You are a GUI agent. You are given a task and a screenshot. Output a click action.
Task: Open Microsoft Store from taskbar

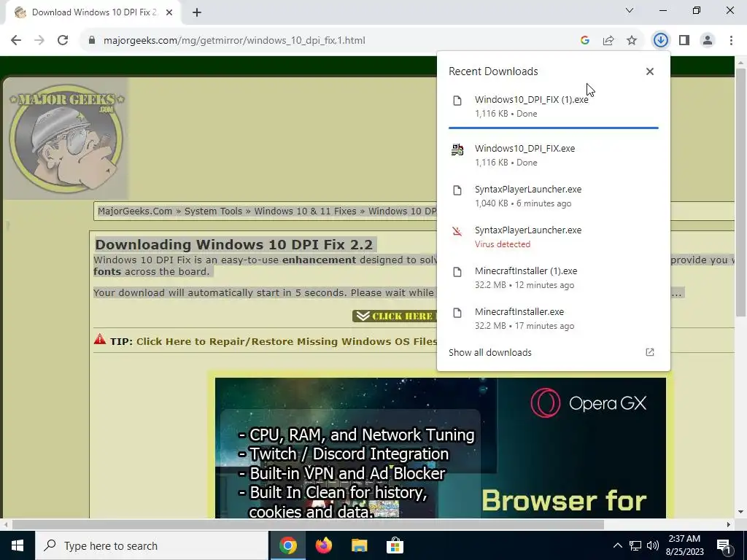click(x=395, y=545)
